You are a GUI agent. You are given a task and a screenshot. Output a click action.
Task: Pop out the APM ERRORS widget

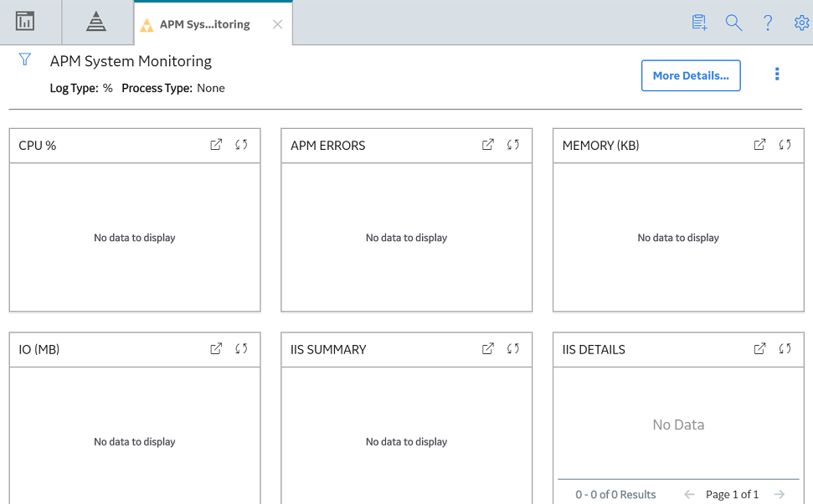pos(488,145)
